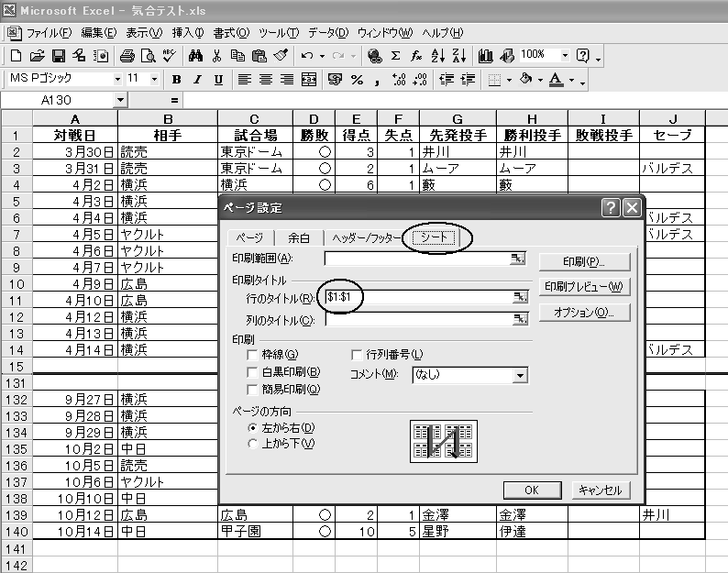Expand the font size dropdown
This screenshot has width=728, height=573.
click(153, 80)
